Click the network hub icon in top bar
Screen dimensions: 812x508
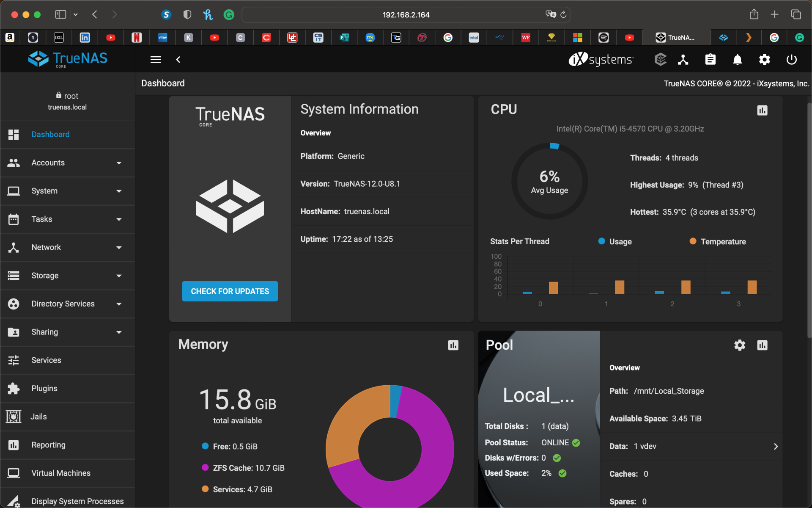pyautogui.click(x=683, y=60)
